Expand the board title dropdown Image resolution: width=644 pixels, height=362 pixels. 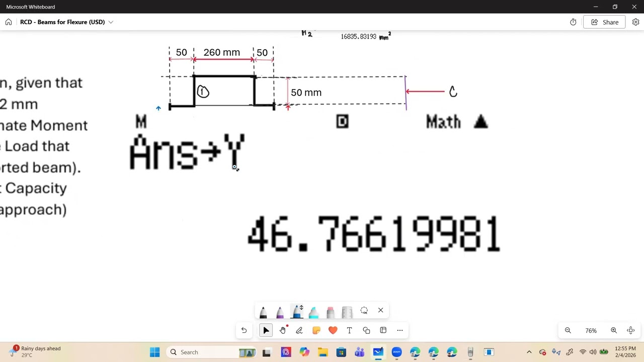(x=111, y=22)
